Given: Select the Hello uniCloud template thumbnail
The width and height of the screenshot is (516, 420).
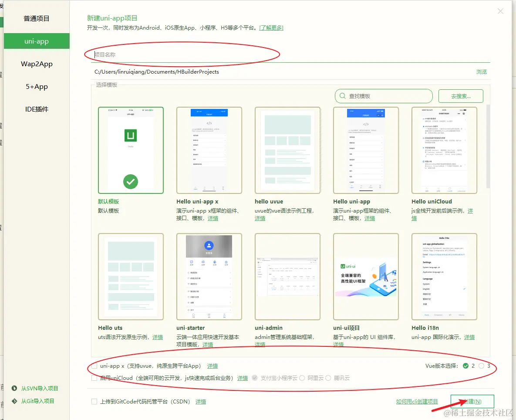Looking at the screenshot, I should click(x=444, y=150).
